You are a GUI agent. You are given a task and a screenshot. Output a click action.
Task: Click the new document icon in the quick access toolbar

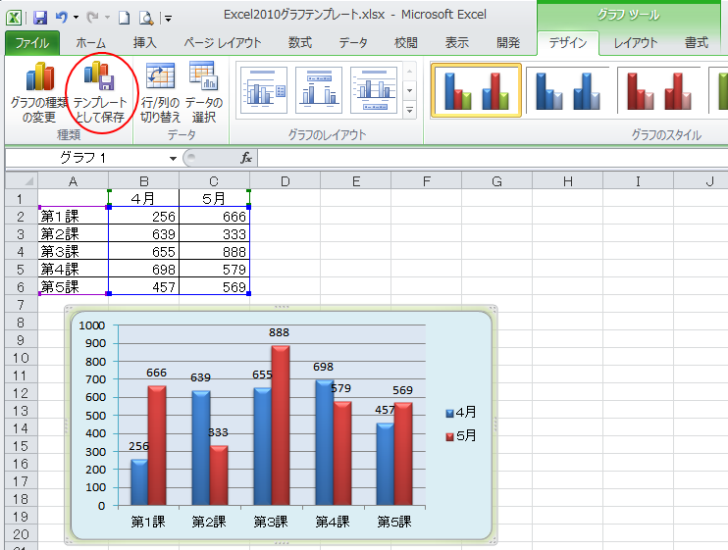click(x=124, y=17)
